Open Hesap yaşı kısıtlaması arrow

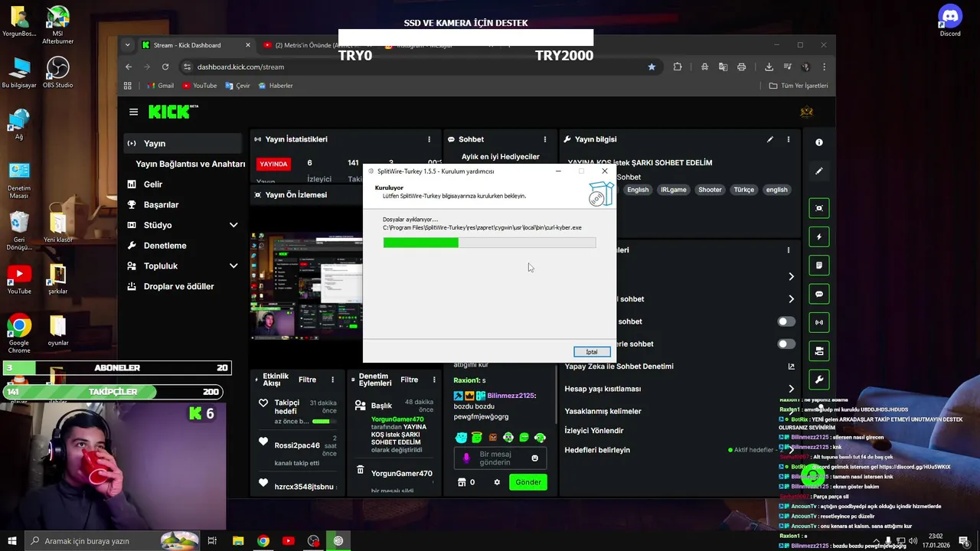[x=791, y=389]
